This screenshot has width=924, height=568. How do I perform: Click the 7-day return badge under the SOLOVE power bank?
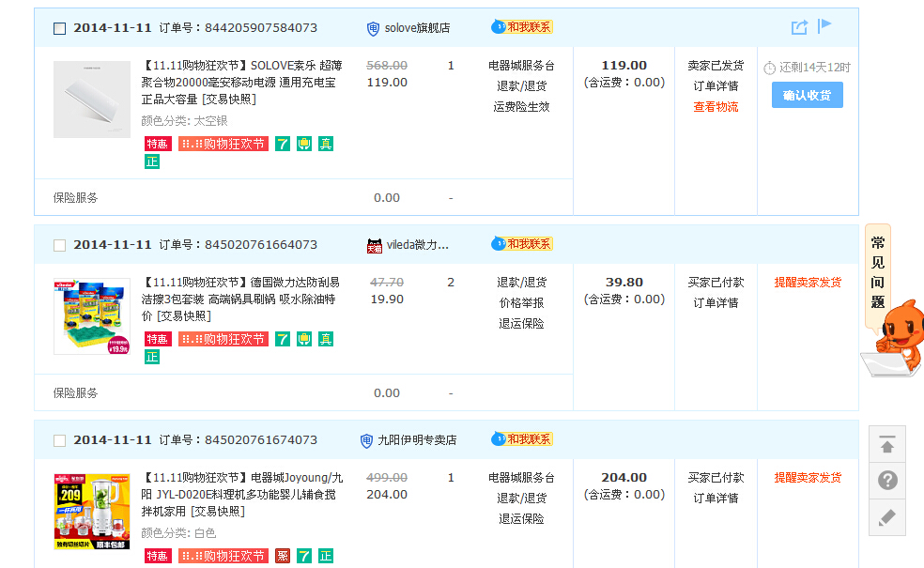coord(283,144)
